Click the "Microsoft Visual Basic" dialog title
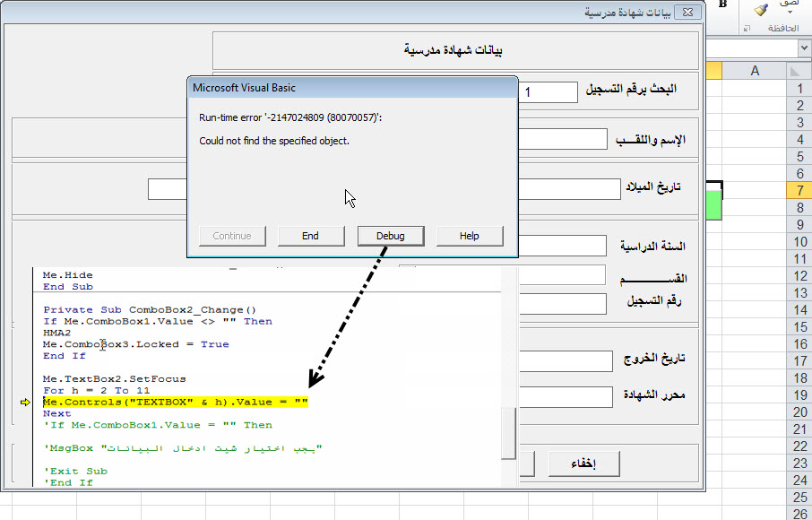The width and height of the screenshot is (812, 520). pos(244,88)
